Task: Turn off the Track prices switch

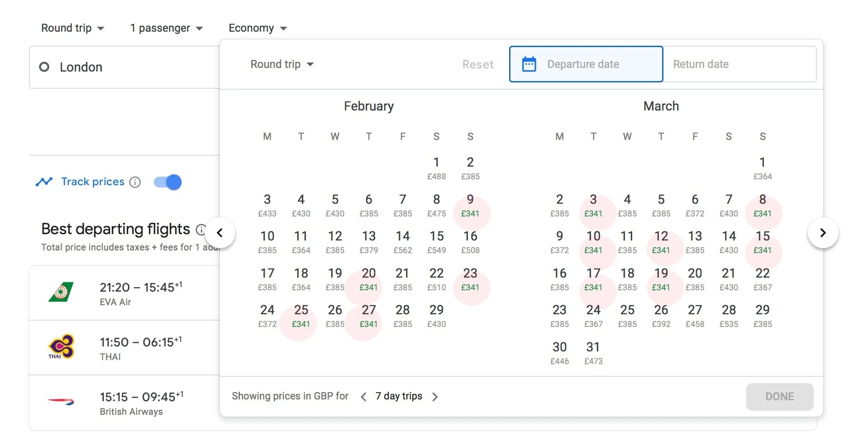Action: pos(168,182)
